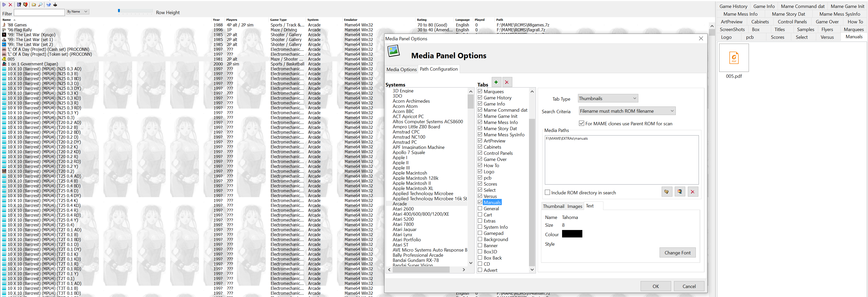Click icon beside 10 X 10 (Barcrest) (MPU4) (T20 0.2)
868x297 pixels.
click(x=4, y=171)
